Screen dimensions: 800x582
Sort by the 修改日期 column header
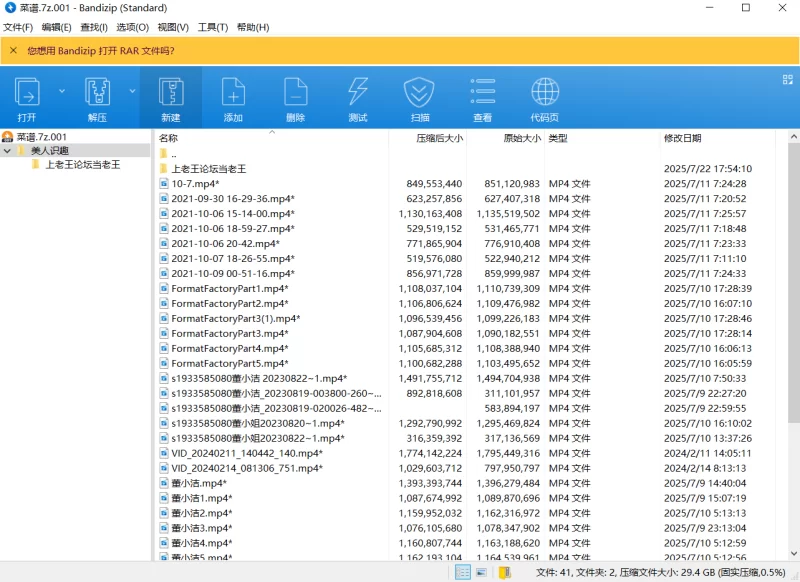coord(683,138)
